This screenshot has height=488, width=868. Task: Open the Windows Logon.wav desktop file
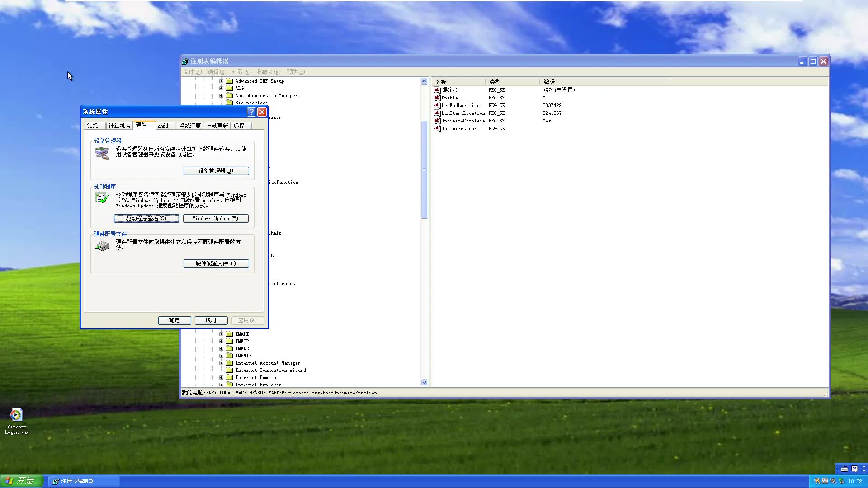[x=16, y=415]
